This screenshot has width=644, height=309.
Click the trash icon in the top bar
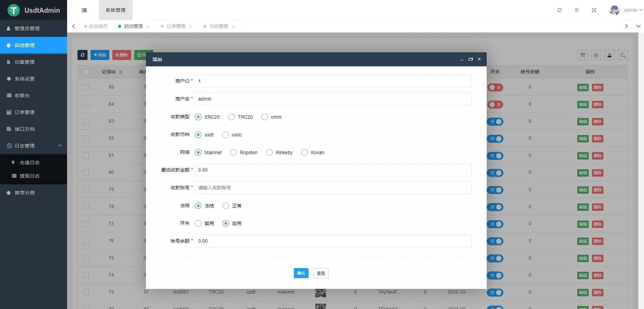[x=577, y=10]
